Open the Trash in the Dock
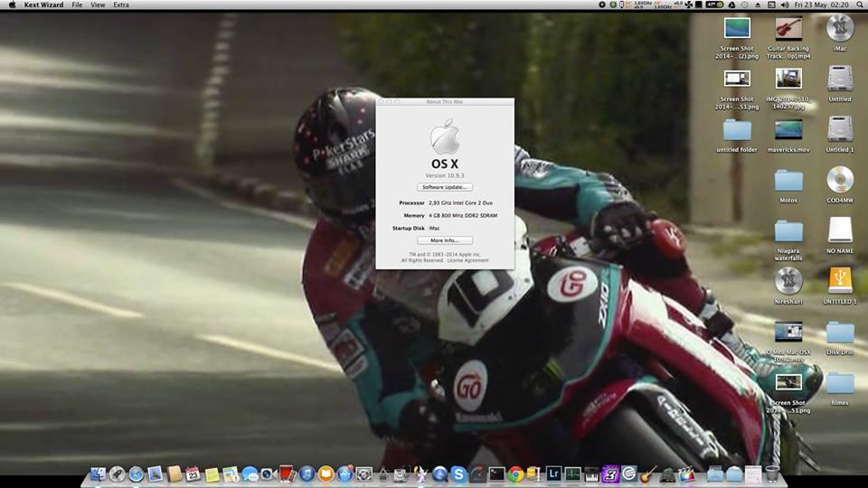Viewport: 868px width, 488px height. point(771,473)
